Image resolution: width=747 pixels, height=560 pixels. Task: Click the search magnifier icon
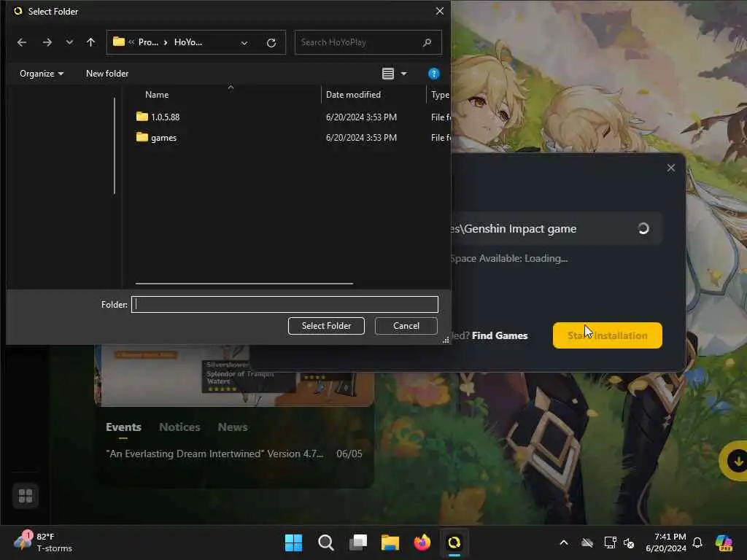427,42
